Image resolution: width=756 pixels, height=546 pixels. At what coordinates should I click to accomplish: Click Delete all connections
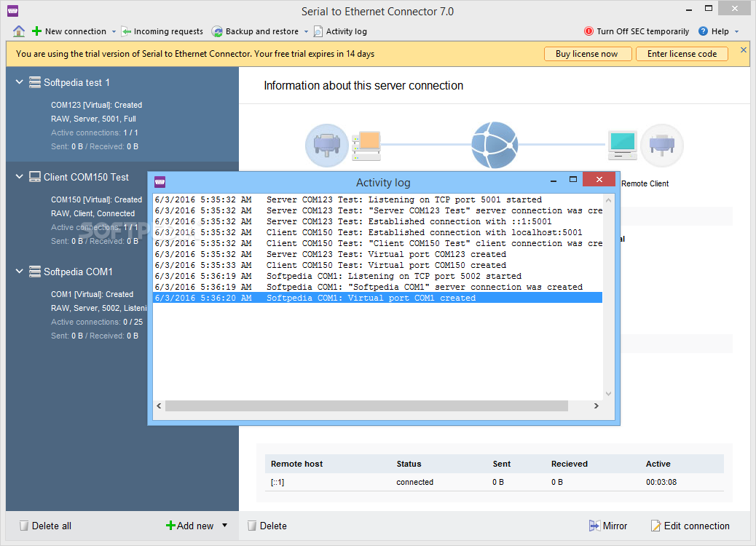point(45,526)
